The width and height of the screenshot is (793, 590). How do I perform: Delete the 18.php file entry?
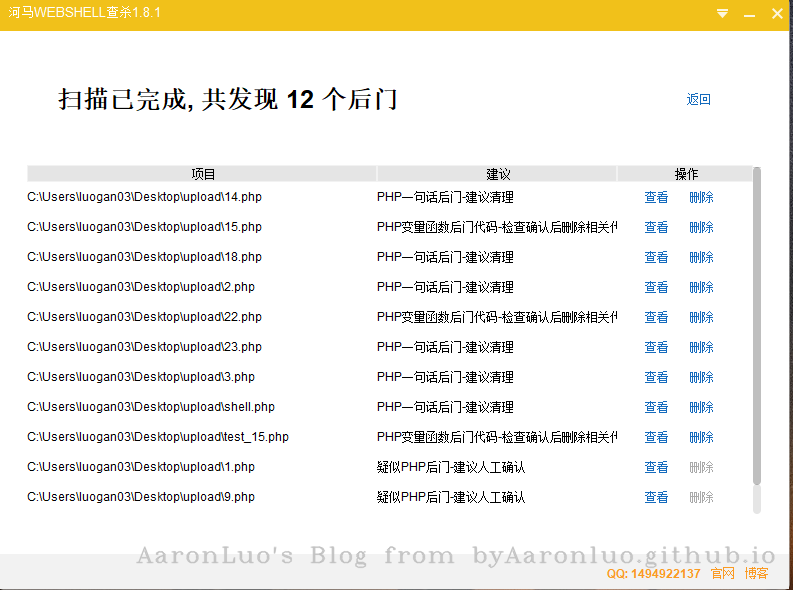[701, 257]
